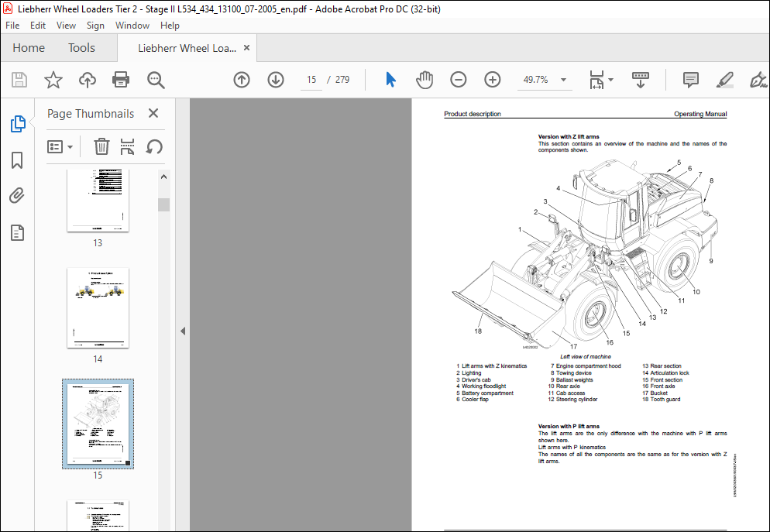Viewport: 770px width, 532px height.
Task: Click the fit page width icon
Action: click(596, 80)
